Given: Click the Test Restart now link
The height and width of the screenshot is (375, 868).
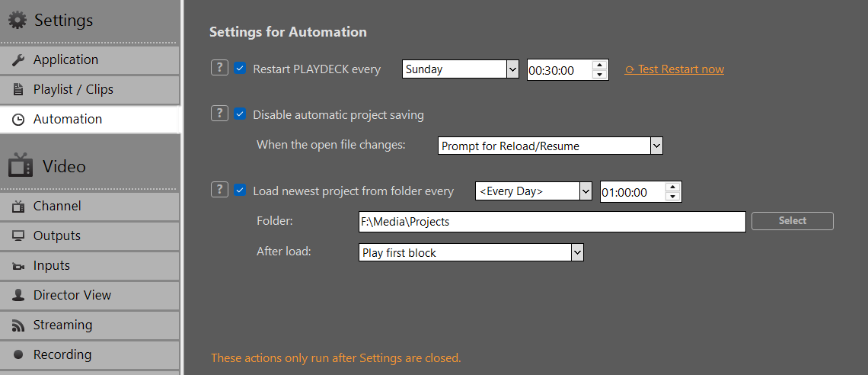Looking at the screenshot, I should (x=675, y=69).
